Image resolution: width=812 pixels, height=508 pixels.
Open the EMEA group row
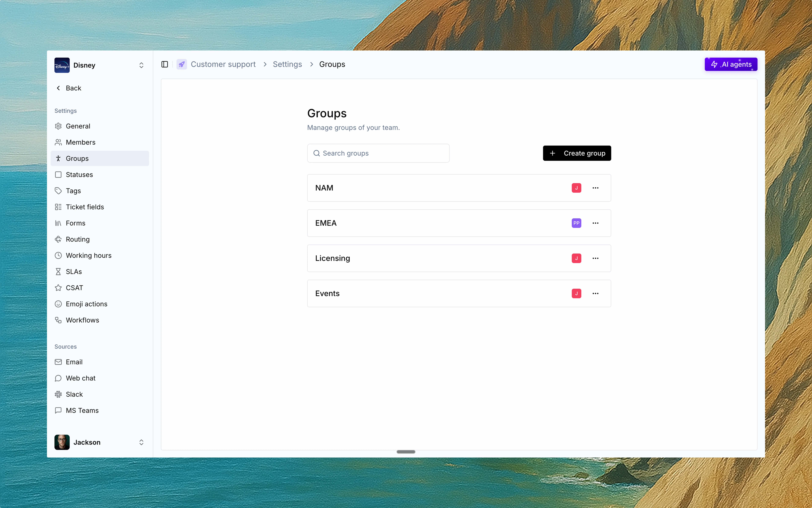(459, 223)
